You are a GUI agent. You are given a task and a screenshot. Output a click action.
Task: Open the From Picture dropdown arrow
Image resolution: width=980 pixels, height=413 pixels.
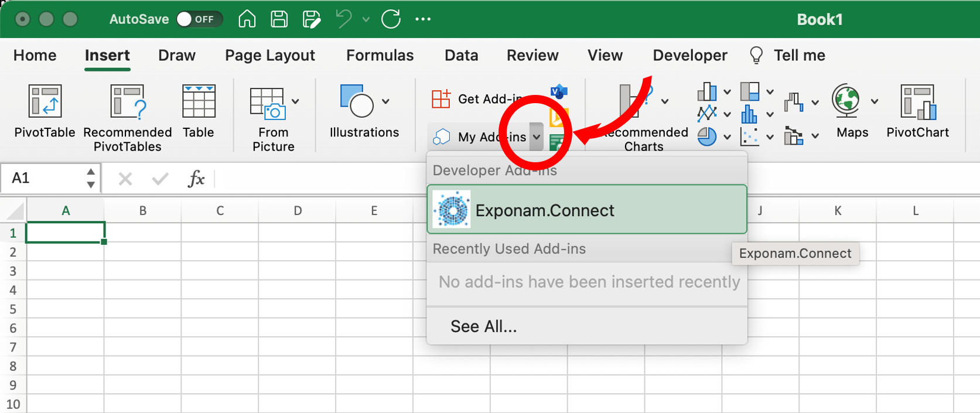(x=295, y=101)
